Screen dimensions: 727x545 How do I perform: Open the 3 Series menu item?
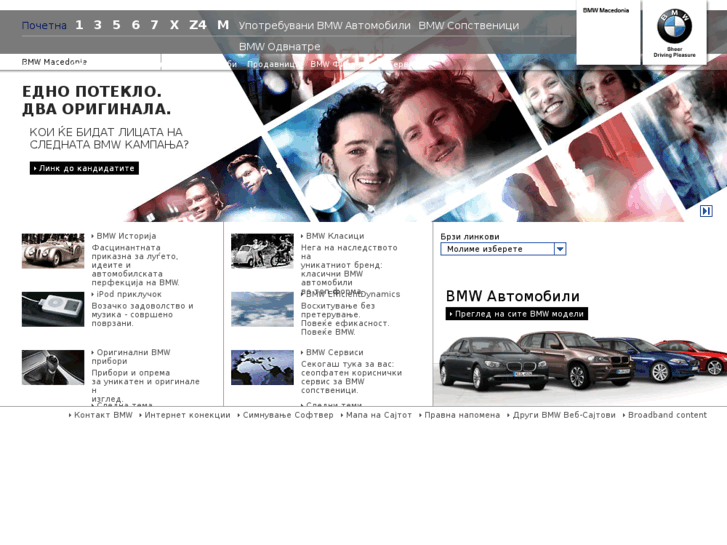[97, 25]
